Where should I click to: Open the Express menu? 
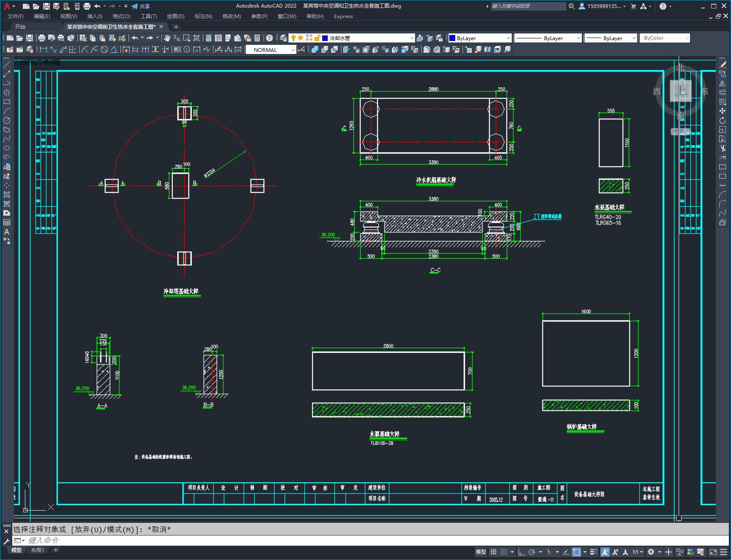[x=343, y=16]
